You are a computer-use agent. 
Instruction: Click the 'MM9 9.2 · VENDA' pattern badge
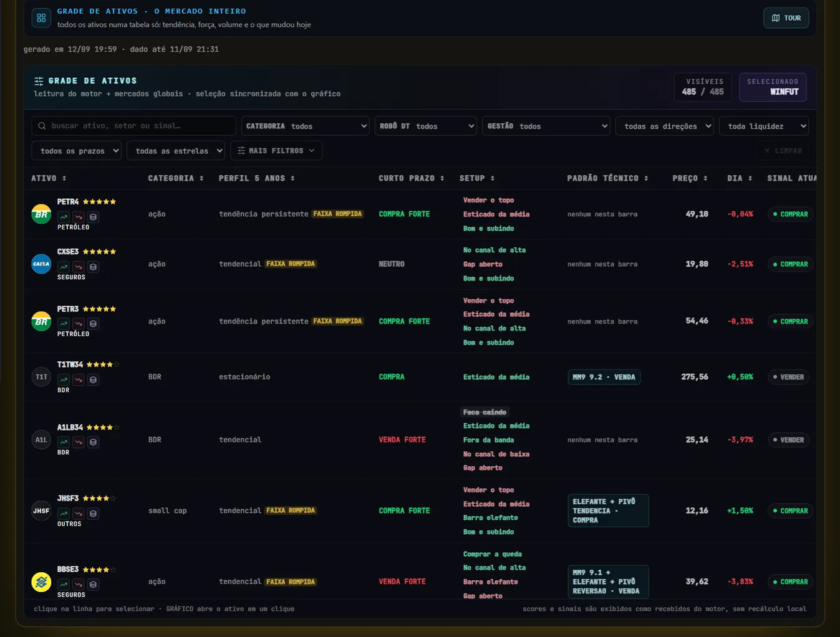click(x=604, y=377)
